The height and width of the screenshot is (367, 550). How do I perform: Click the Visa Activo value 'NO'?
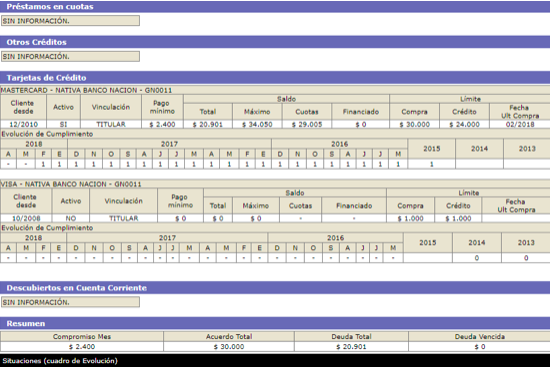71,218
